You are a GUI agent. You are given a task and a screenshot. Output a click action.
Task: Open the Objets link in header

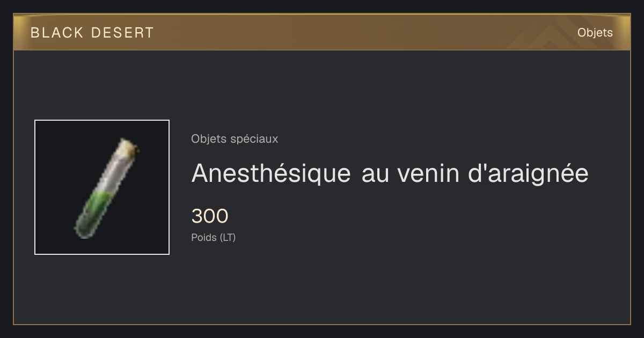[595, 33]
